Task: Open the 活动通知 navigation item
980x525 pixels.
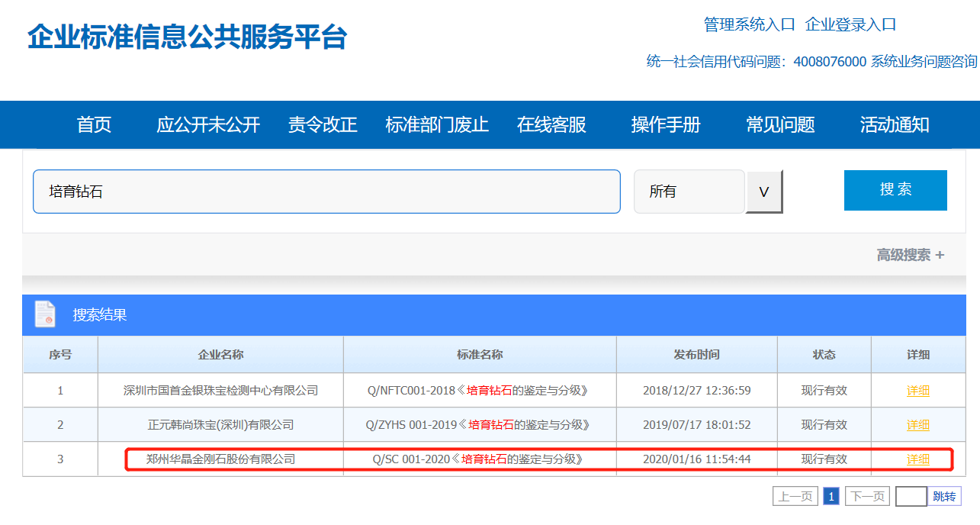Action: point(895,124)
